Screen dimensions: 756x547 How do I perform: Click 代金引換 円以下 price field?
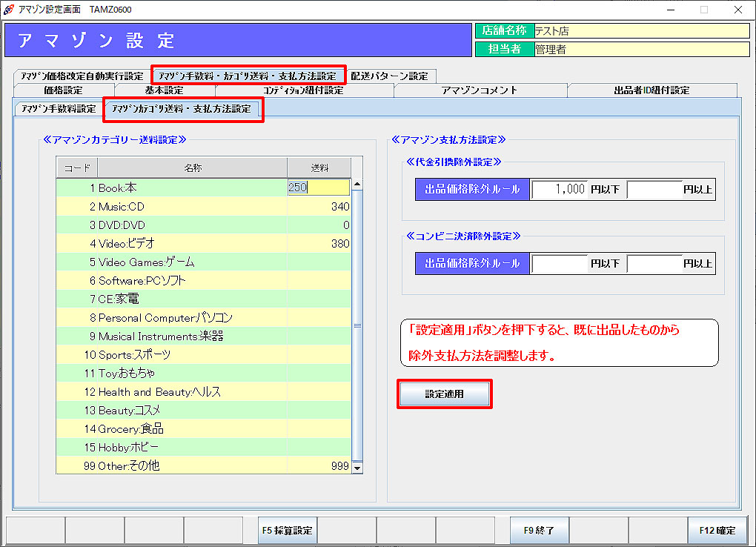point(560,190)
